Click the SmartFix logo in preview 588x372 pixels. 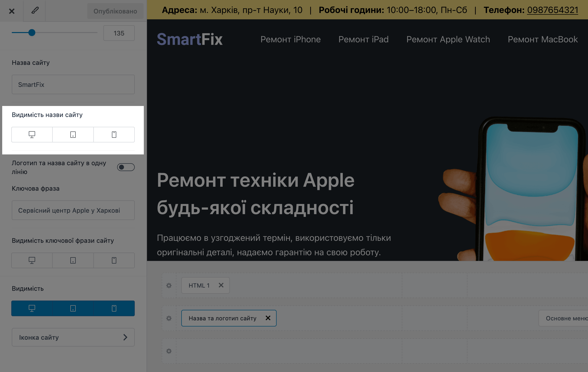click(190, 39)
